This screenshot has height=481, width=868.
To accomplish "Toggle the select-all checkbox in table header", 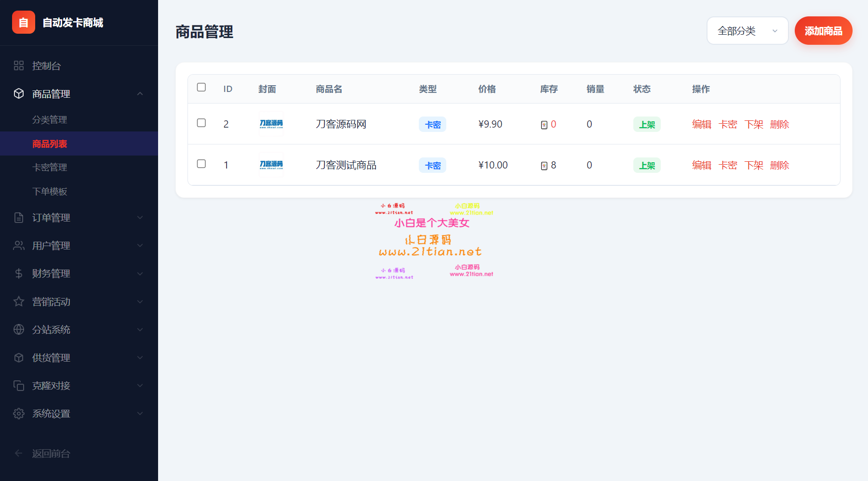I will click(201, 87).
